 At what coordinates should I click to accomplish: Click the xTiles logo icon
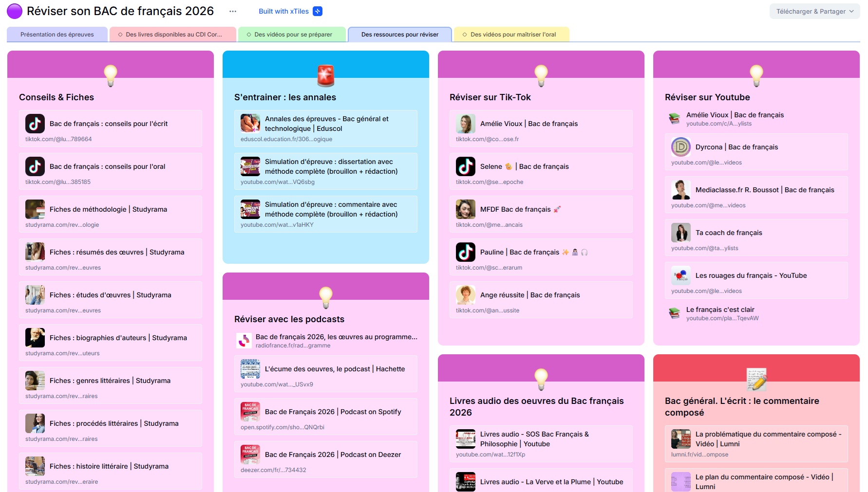[318, 11]
